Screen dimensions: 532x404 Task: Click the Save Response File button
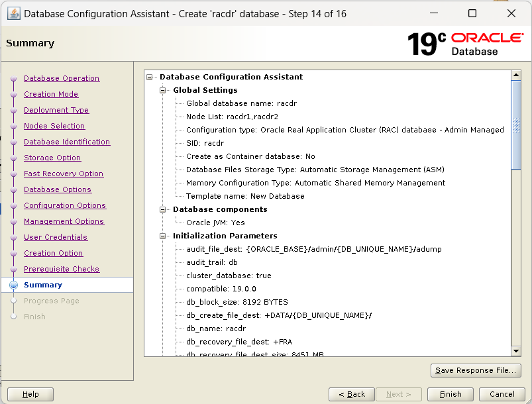[475, 370]
